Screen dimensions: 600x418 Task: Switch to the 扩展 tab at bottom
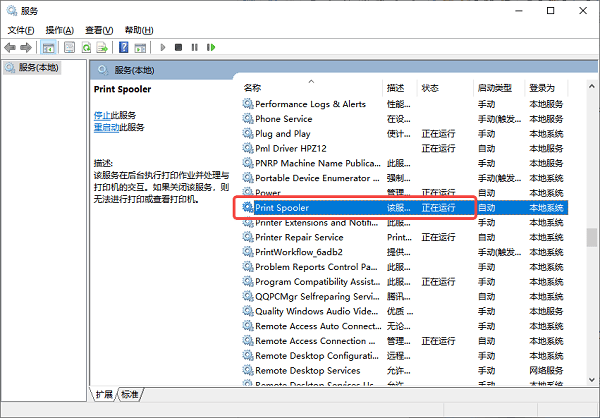pos(105,395)
